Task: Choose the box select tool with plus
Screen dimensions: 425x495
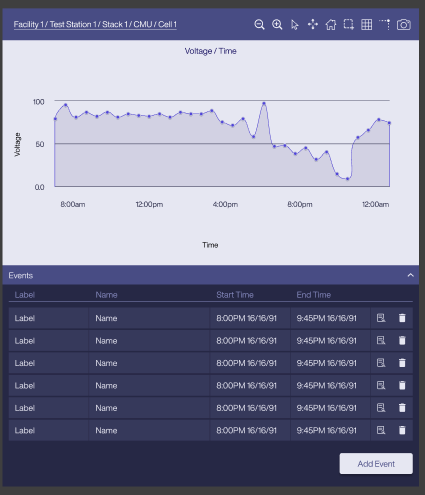Action: coord(349,25)
